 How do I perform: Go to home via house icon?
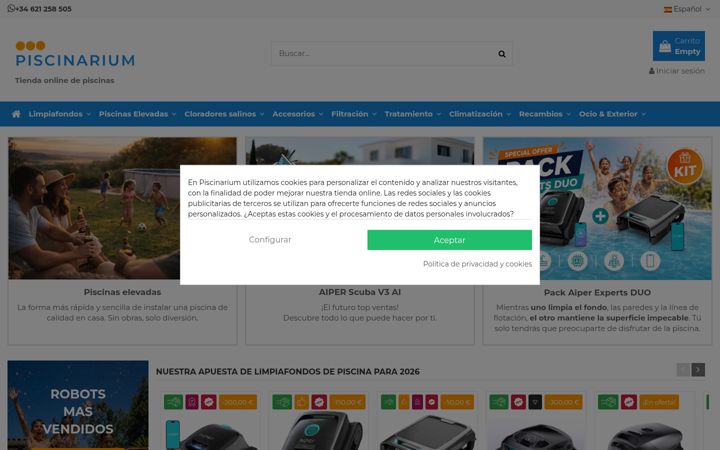click(x=16, y=114)
